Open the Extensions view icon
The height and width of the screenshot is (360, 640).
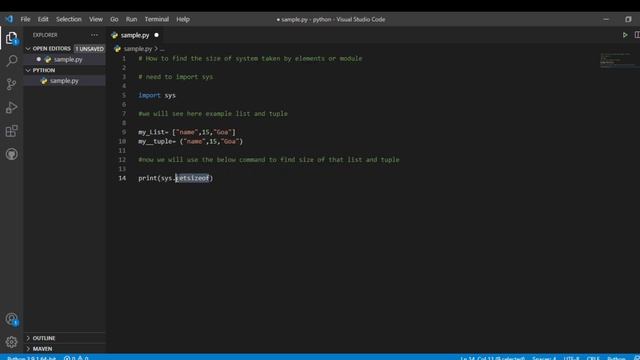coord(11,131)
